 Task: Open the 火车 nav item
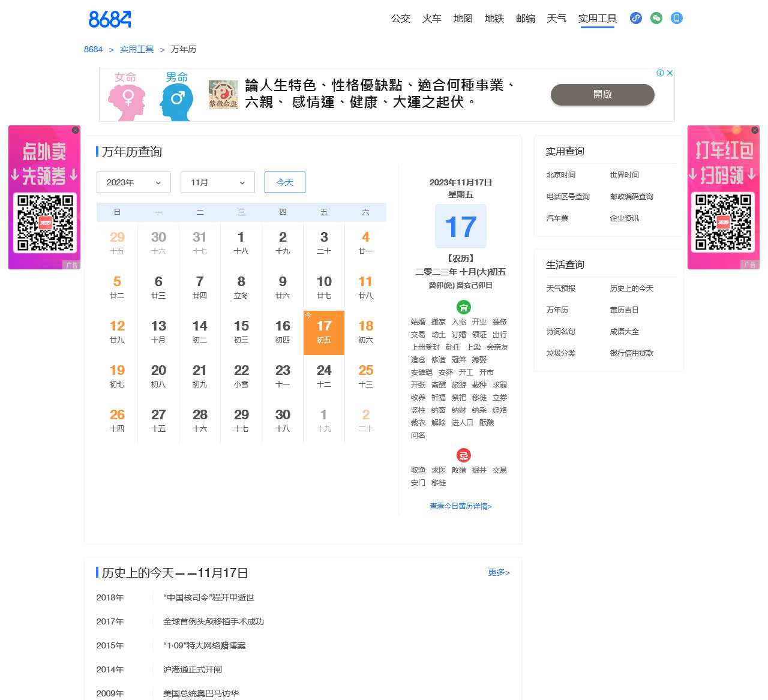(x=432, y=19)
